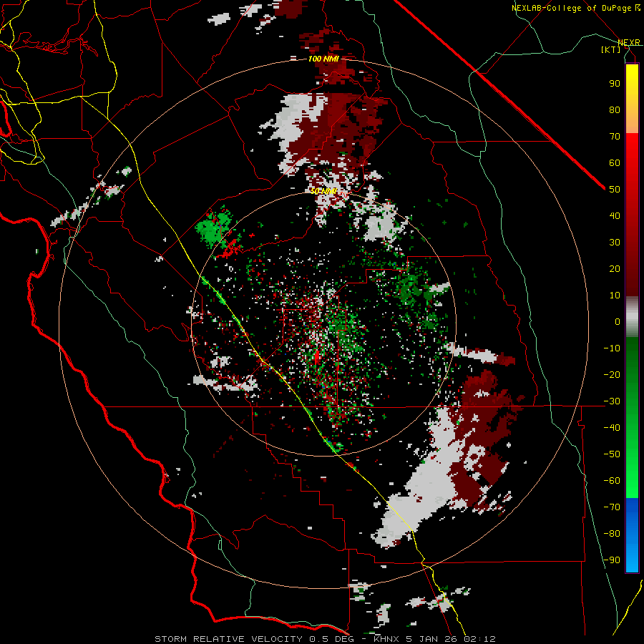Click the -70 value on velocity scale
Screen dimensions: 644x644
coord(612,507)
